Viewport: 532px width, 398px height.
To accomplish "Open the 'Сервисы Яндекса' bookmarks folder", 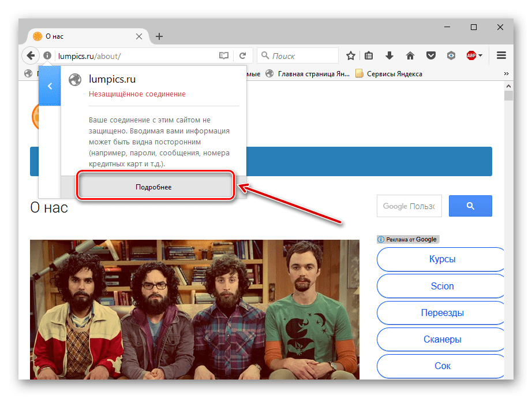I will 389,74.
